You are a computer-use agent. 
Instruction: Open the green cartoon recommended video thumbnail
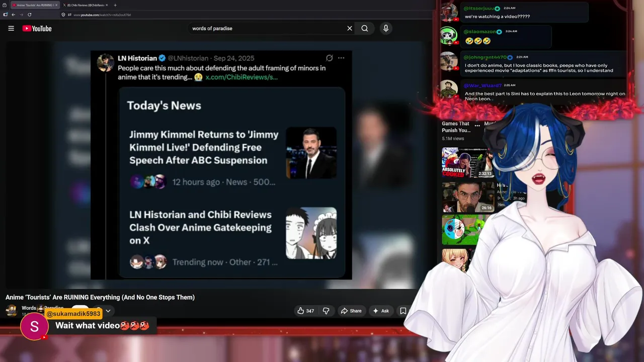(x=460, y=230)
